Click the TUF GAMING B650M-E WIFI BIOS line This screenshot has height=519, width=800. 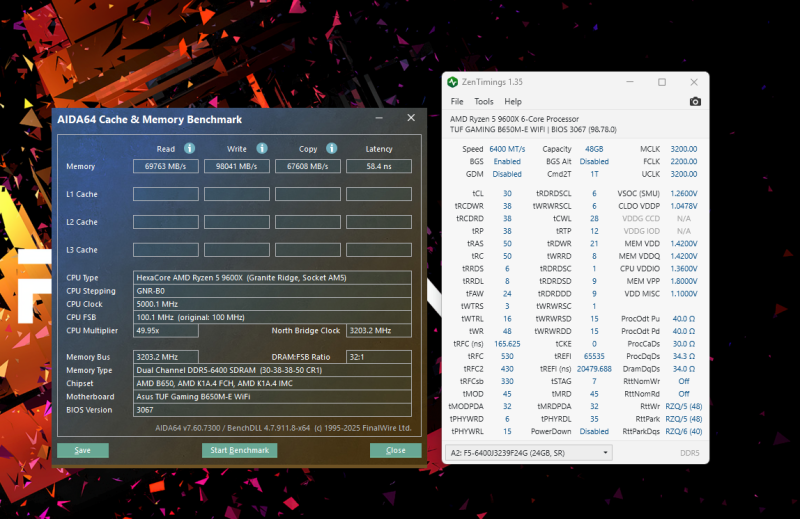coord(533,130)
